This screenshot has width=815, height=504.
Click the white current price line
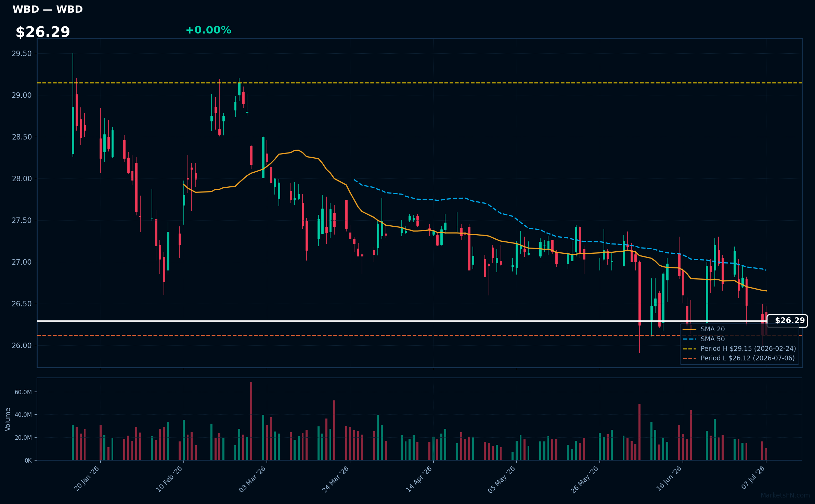[x=402, y=321]
